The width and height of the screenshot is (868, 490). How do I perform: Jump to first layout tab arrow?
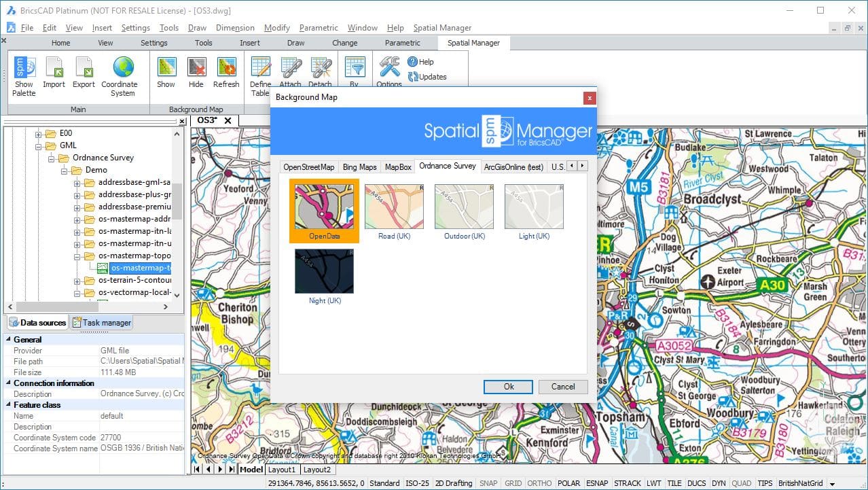(198, 470)
